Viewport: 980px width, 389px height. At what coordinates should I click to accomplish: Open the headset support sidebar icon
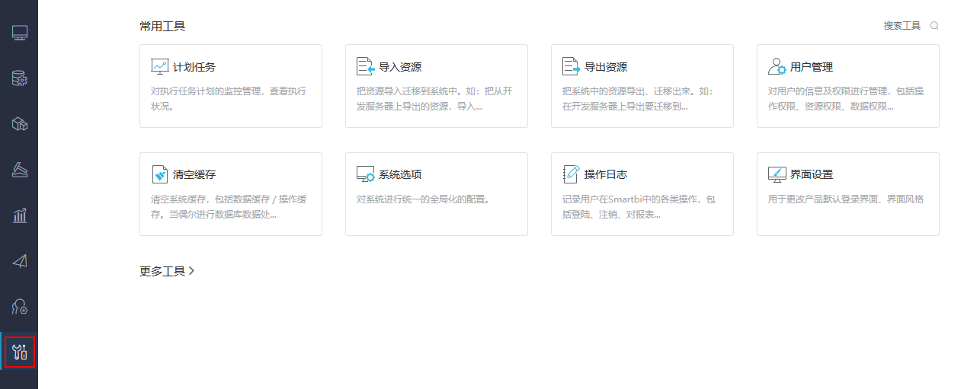[20, 307]
